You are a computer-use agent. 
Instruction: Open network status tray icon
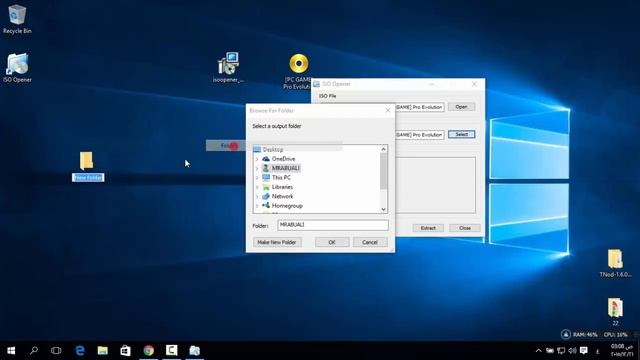[x=561, y=351]
